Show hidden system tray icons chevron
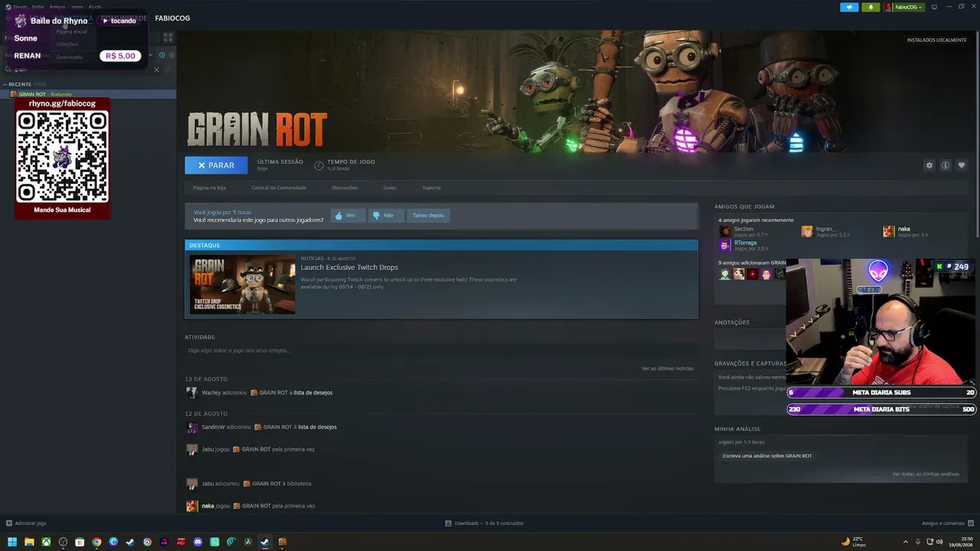Image resolution: width=980 pixels, height=551 pixels. [x=905, y=542]
